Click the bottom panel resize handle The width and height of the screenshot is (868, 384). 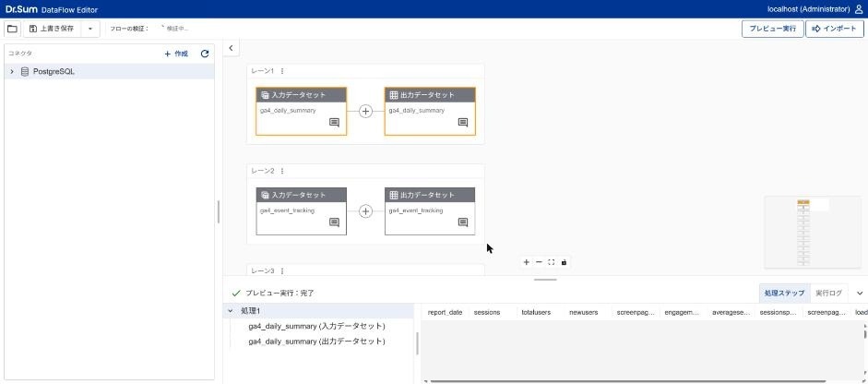(545, 280)
